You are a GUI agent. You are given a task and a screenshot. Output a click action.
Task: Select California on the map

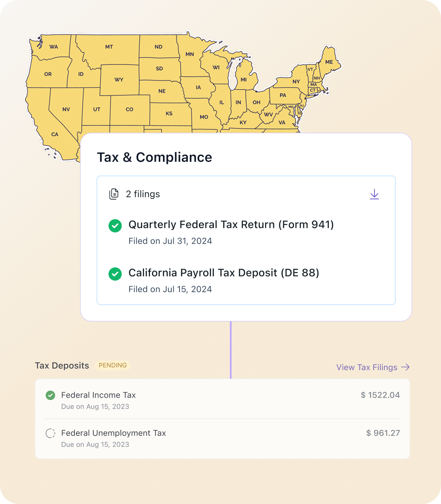point(54,134)
